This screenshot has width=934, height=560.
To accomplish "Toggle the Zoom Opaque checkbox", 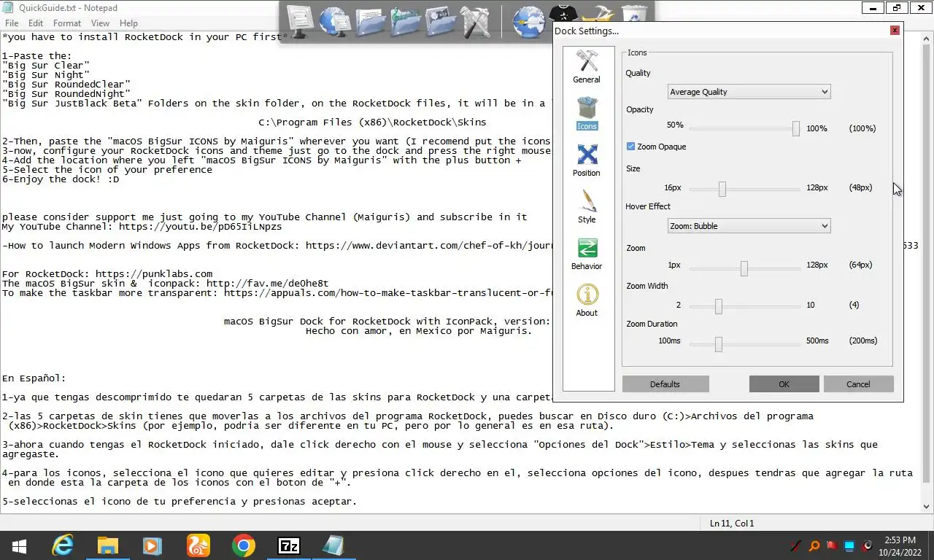I will tap(631, 147).
